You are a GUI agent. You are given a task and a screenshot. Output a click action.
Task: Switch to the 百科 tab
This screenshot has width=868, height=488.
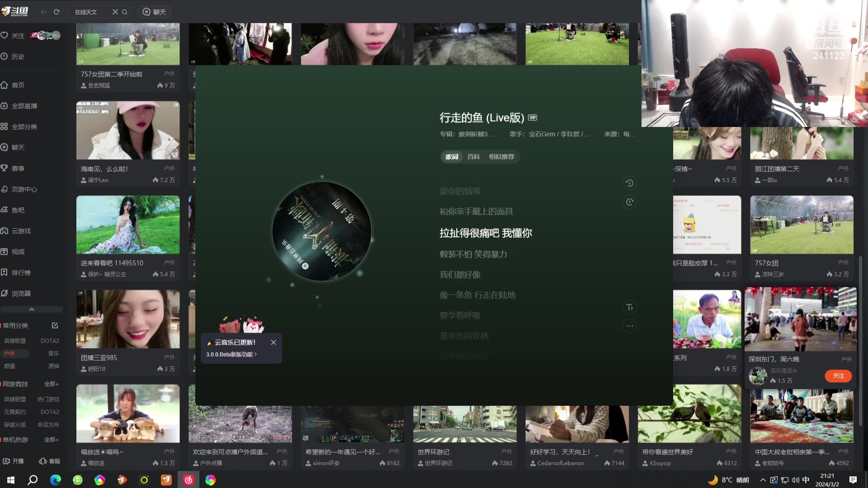coord(473,157)
